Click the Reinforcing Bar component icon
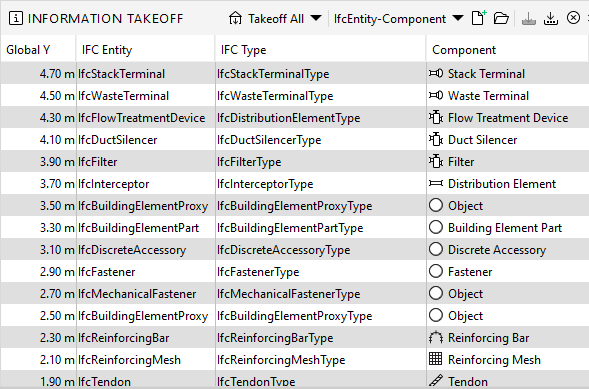This screenshot has width=589, height=389. click(x=436, y=338)
